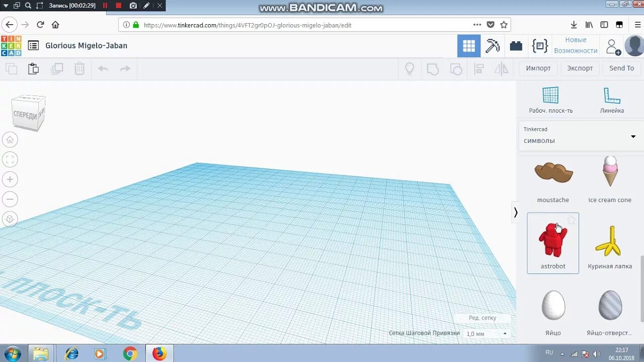644x362 pixels.
Task: Open Internet Explorer from the taskbar
Action: tap(71, 353)
